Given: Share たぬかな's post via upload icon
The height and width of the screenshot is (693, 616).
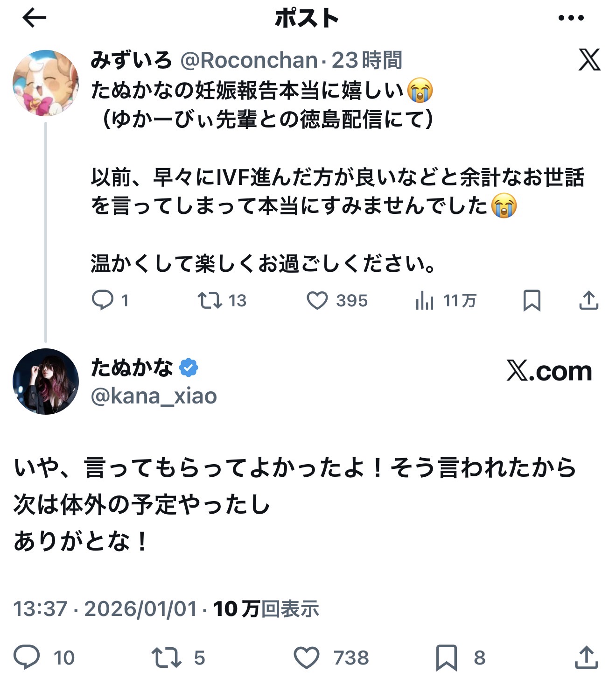Looking at the screenshot, I should pyautogui.click(x=587, y=657).
